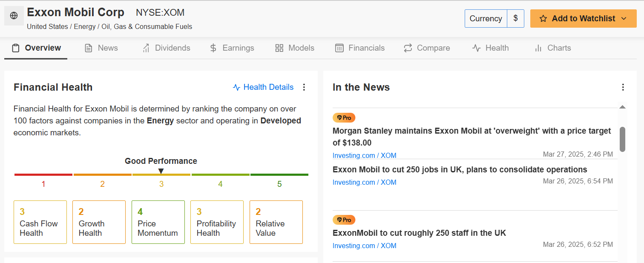Click the yellow score 3 bar segment
The width and height of the screenshot is (644, 263).
[x=161, y=174]
